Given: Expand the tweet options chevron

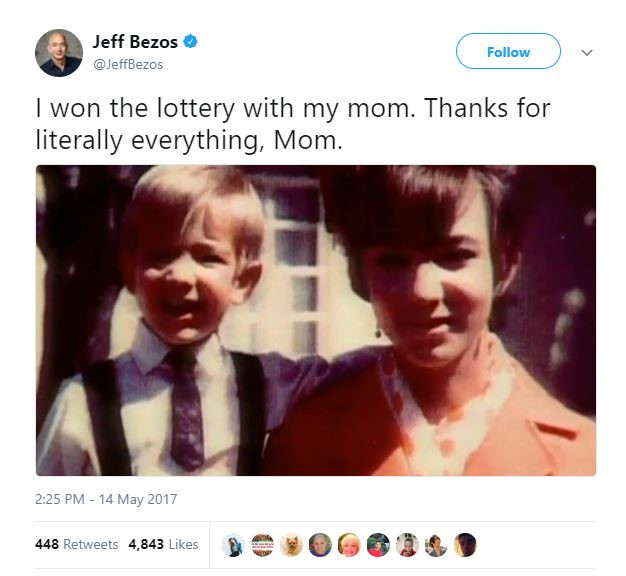Looking at the screenshot, I should point(587,52).
